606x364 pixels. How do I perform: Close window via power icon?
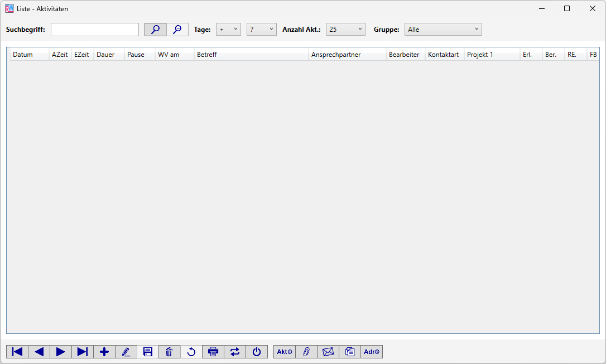point(257,352)
